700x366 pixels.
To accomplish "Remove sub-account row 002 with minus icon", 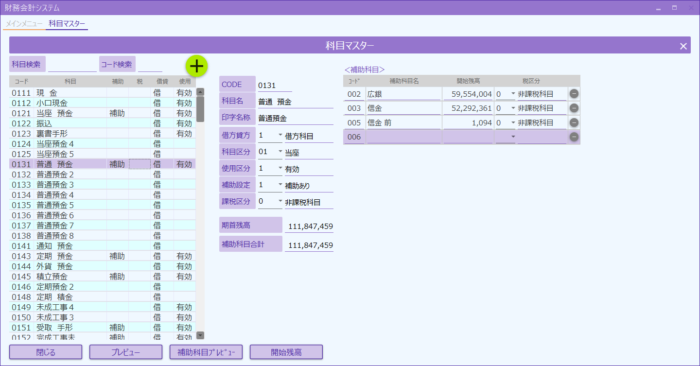I will point(574,94).
